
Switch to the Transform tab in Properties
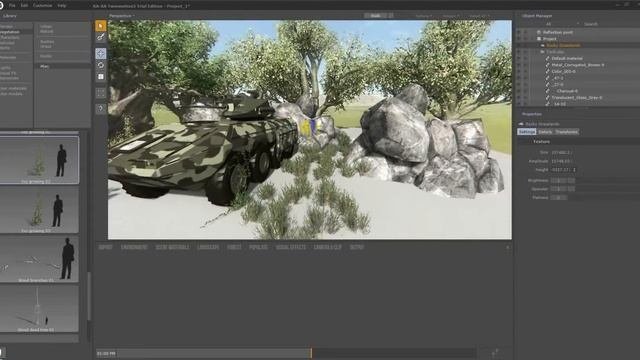click(567, 132)
